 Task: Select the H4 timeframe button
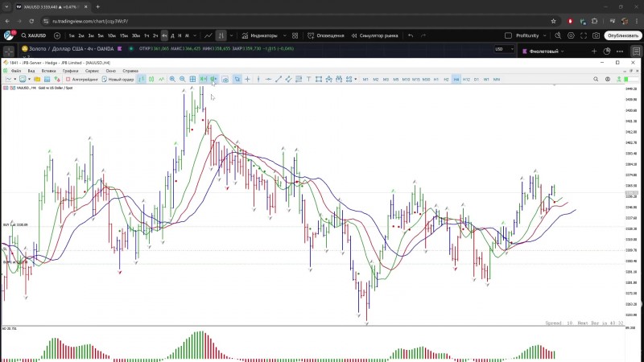tap(456, 79)
